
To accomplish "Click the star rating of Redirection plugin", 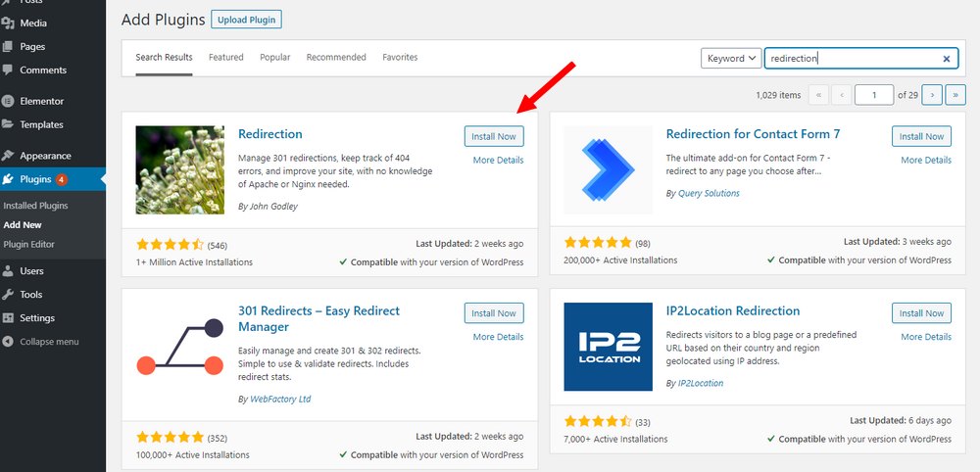I will [170, 244].
